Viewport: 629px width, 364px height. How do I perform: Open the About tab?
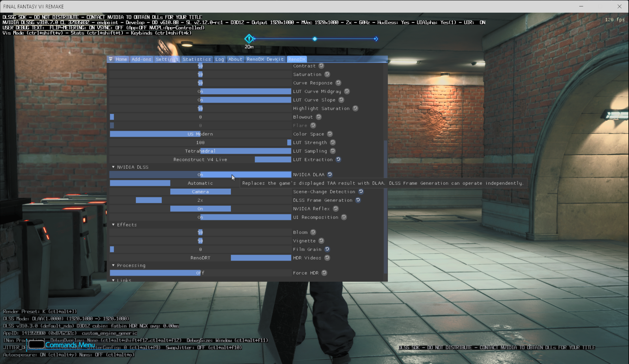(235, 59)
